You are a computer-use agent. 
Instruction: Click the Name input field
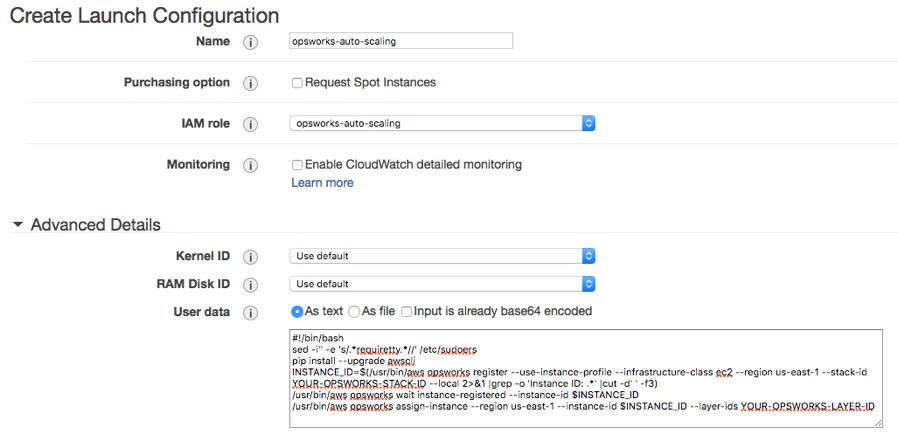(401, 41)
